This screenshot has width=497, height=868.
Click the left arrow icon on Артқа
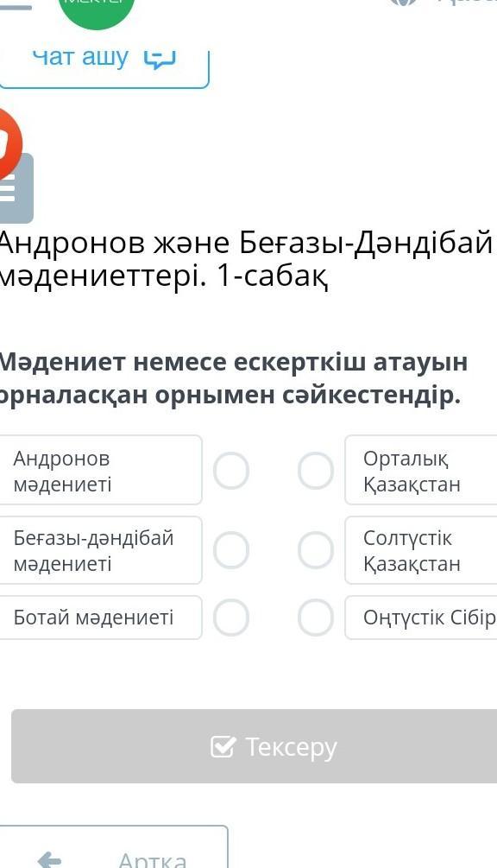point(49,859)
